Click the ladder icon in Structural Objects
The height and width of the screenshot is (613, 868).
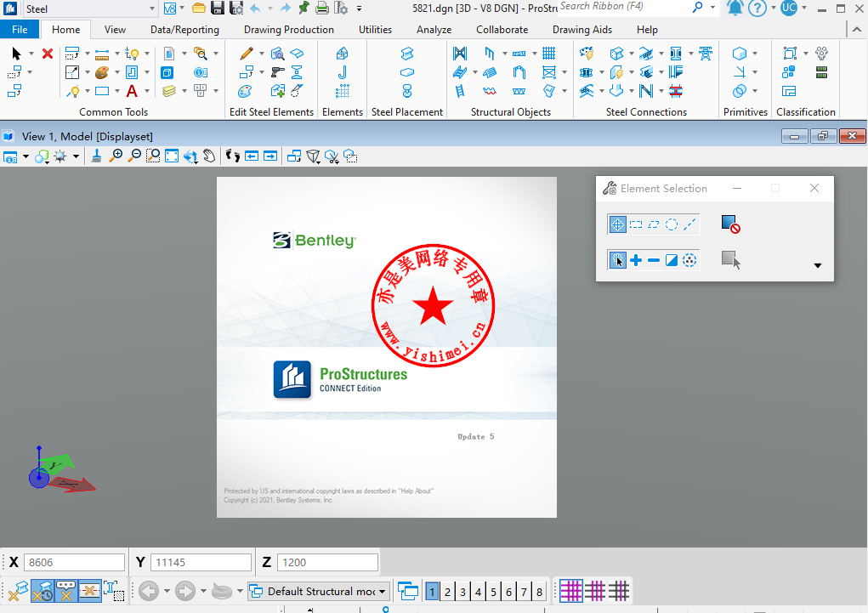(459, 91)
